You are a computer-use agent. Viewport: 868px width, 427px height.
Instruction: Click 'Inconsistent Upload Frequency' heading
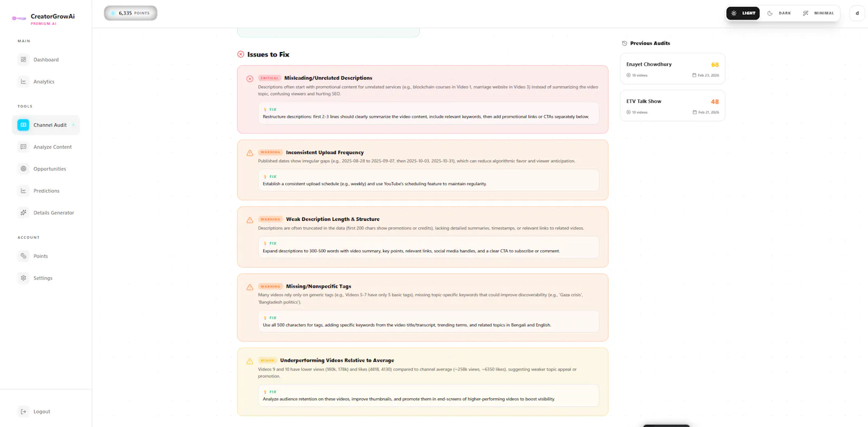325,152
